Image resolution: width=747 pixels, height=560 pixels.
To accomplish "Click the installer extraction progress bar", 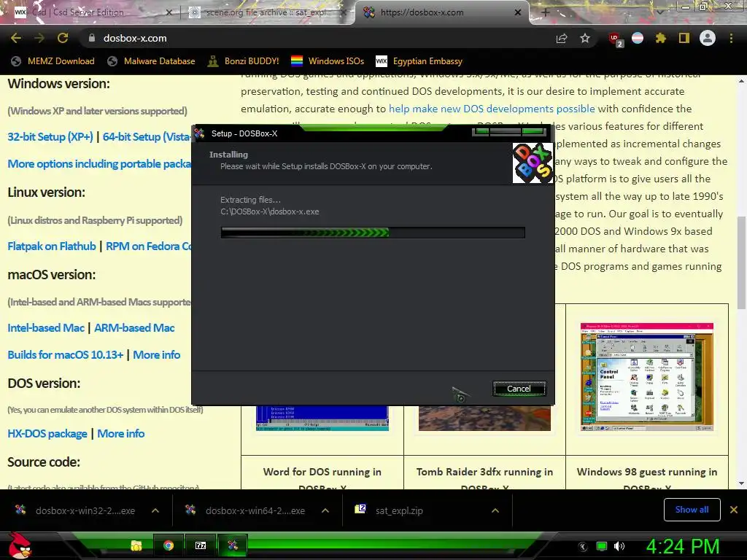I will tap(373, 233).
